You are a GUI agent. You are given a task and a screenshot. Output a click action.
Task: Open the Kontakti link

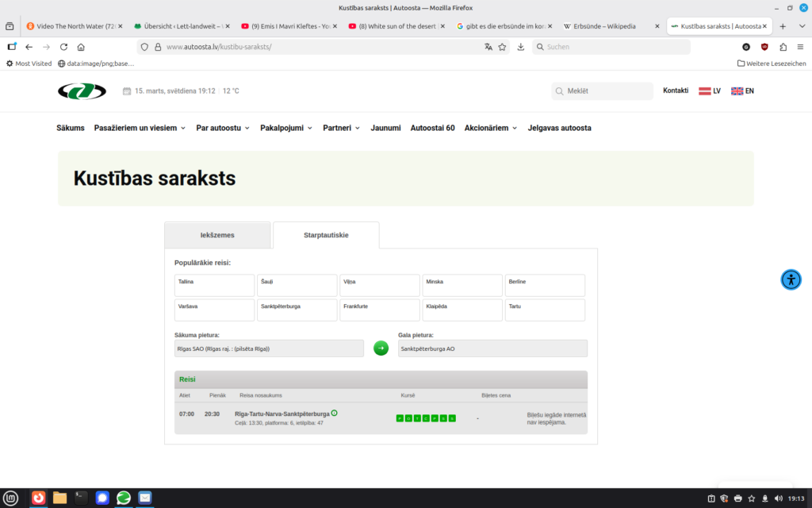(x=676, y=91)
